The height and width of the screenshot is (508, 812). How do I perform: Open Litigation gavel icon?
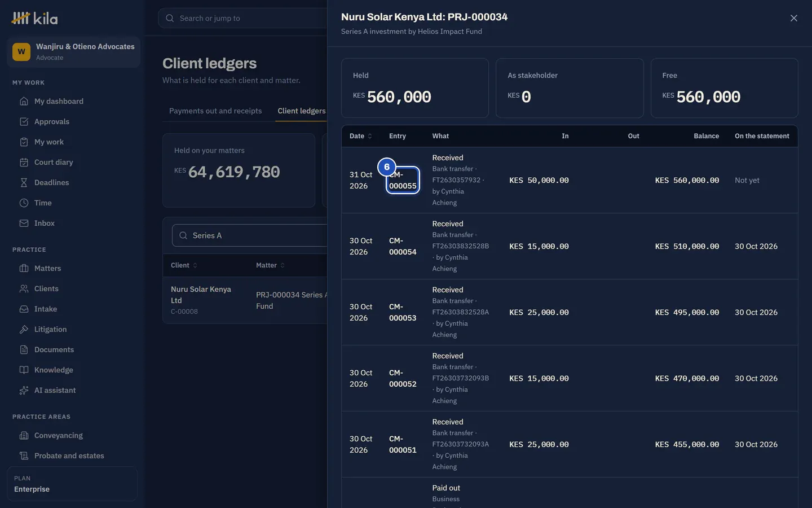click(24, 330)
